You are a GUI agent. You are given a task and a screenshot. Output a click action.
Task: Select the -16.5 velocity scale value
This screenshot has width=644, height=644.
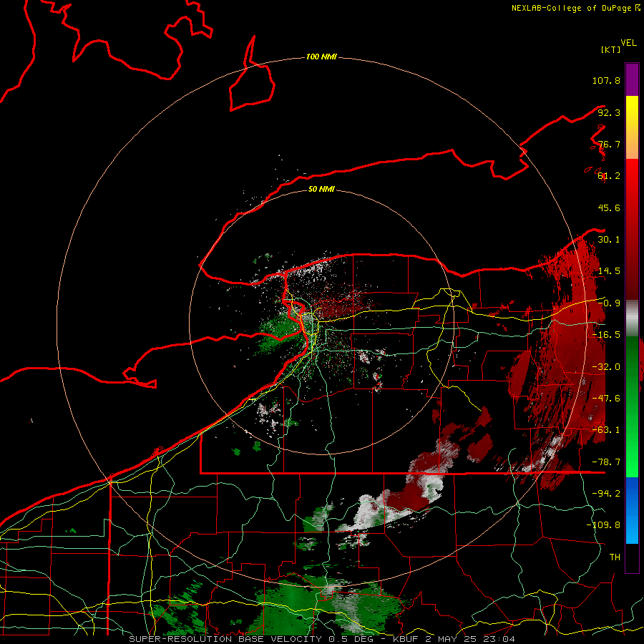coord(606,335)
